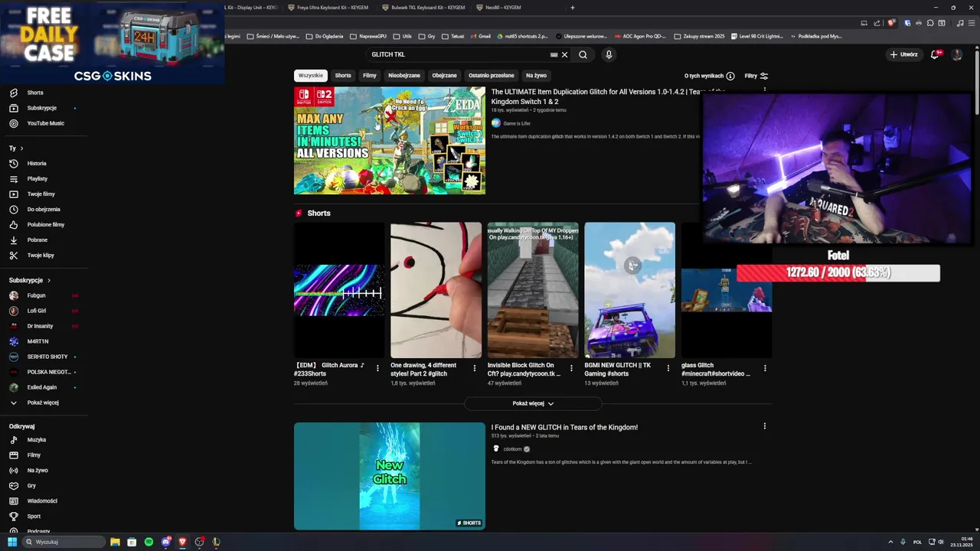Open Pobrane downloads in sidebar

coord(37,240)
